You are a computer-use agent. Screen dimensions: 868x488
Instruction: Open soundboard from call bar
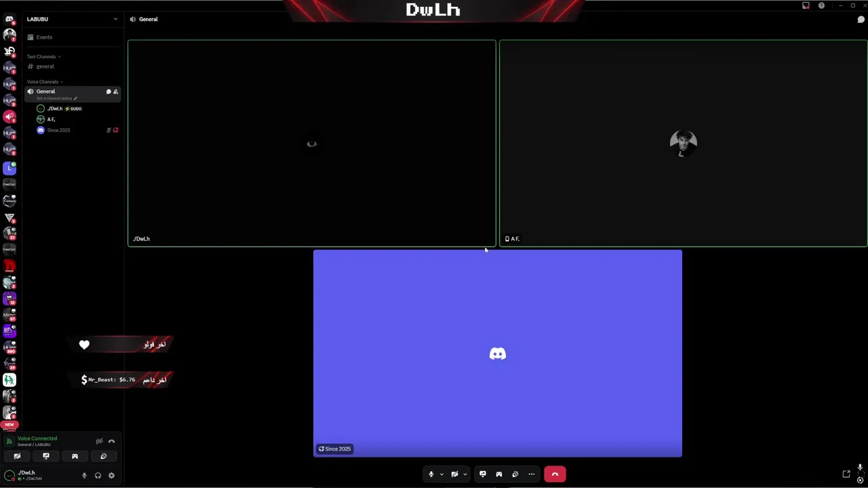pyautogui.click(x=515, y=474)
